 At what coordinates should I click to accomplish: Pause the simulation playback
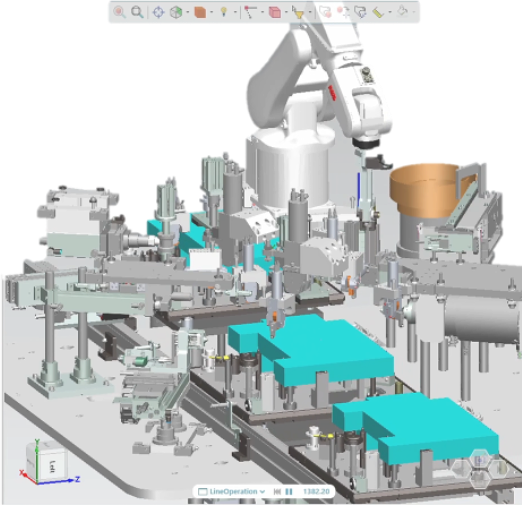(289, 492)
